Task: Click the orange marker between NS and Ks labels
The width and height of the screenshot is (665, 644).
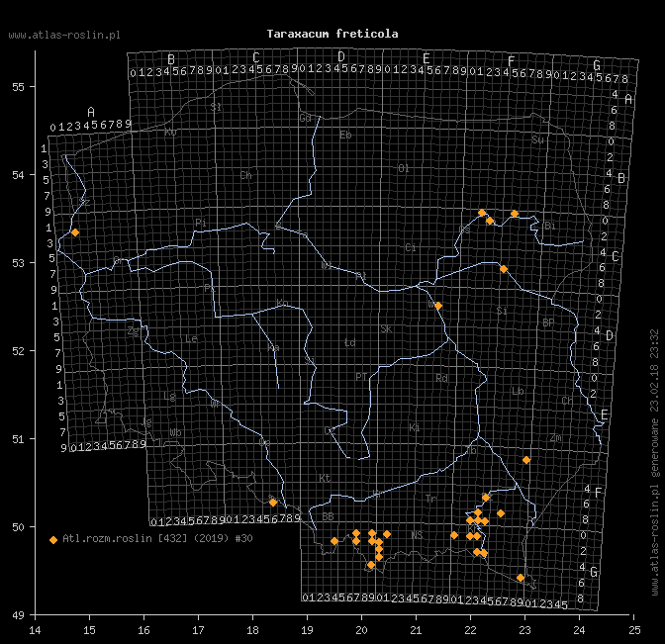Action: pyautogui.click(x=454, y=535)
